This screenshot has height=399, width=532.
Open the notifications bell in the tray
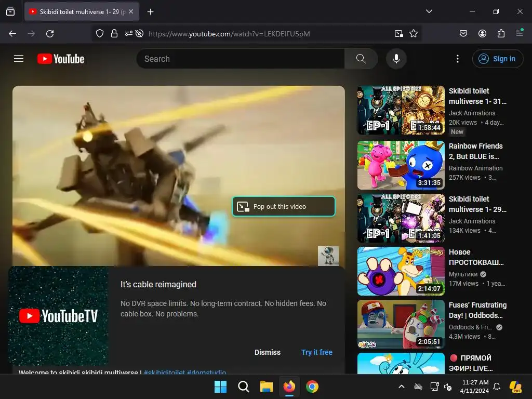[497, 387]
